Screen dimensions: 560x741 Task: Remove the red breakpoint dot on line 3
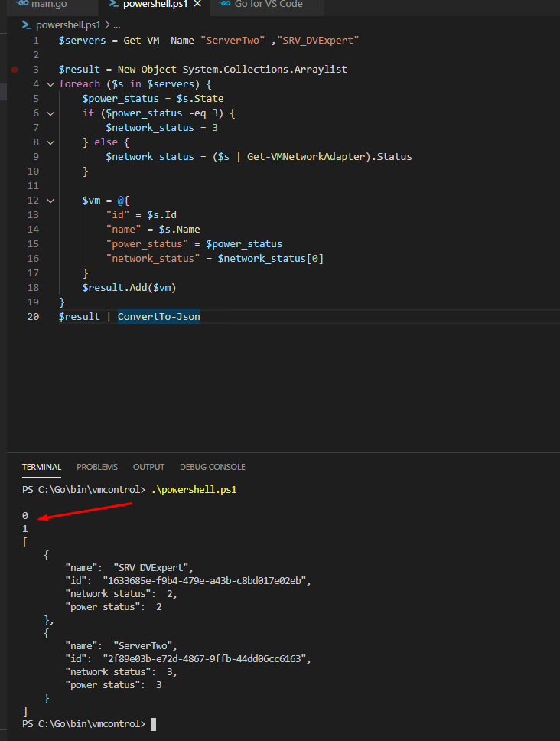pyautogui.click(x=15, y=70)
